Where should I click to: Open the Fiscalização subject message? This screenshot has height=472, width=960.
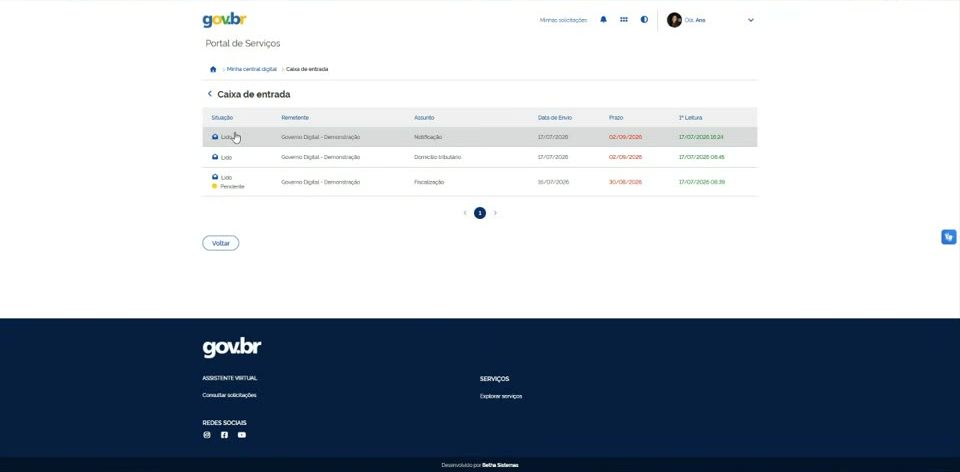click(x=429, y=182)
